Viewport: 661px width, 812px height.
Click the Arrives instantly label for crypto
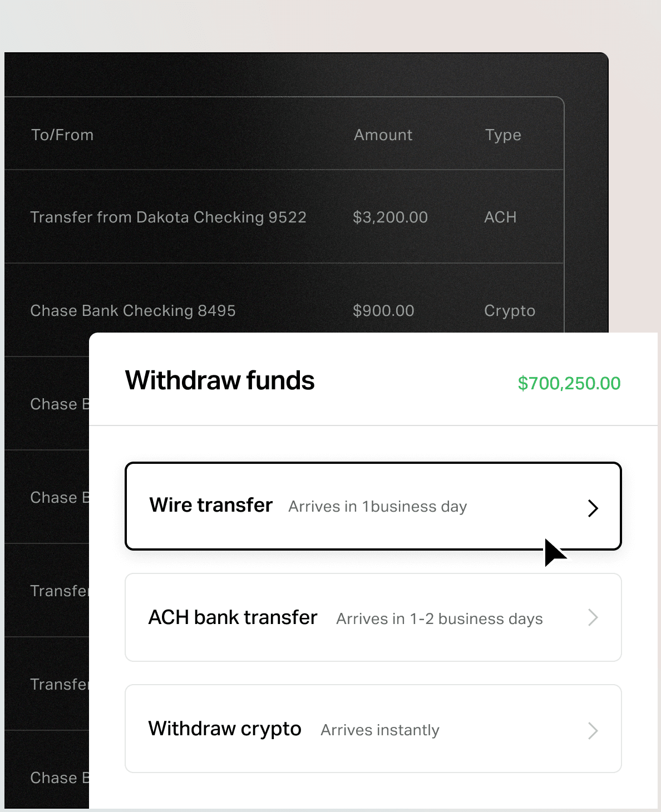pos(379,730)
